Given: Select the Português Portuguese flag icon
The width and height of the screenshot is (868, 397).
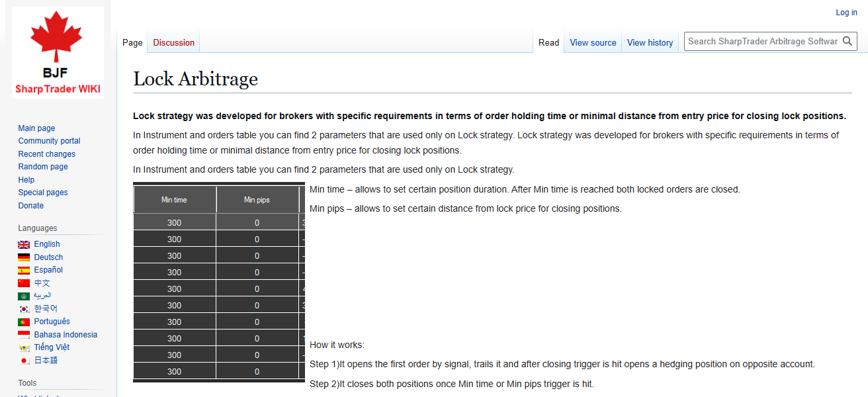Looking at the screenshot, I should click(x=23, y=321).
